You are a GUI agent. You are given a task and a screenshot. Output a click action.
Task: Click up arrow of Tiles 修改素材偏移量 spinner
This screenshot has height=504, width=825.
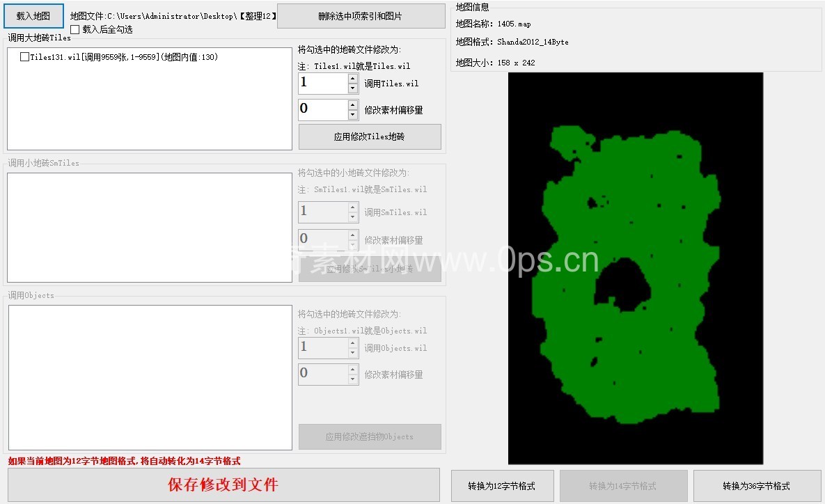pos(353,105)
